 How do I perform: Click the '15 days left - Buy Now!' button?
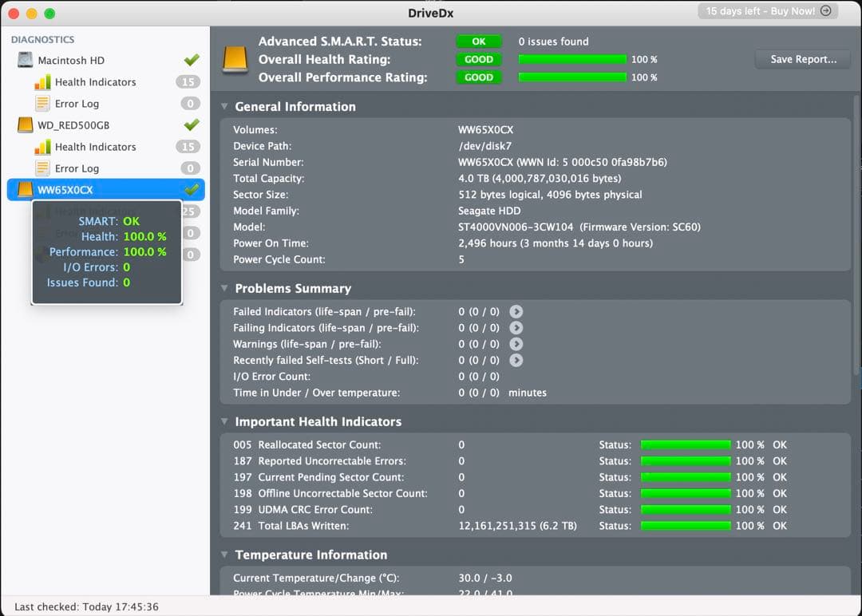click(x=768, y=11)
